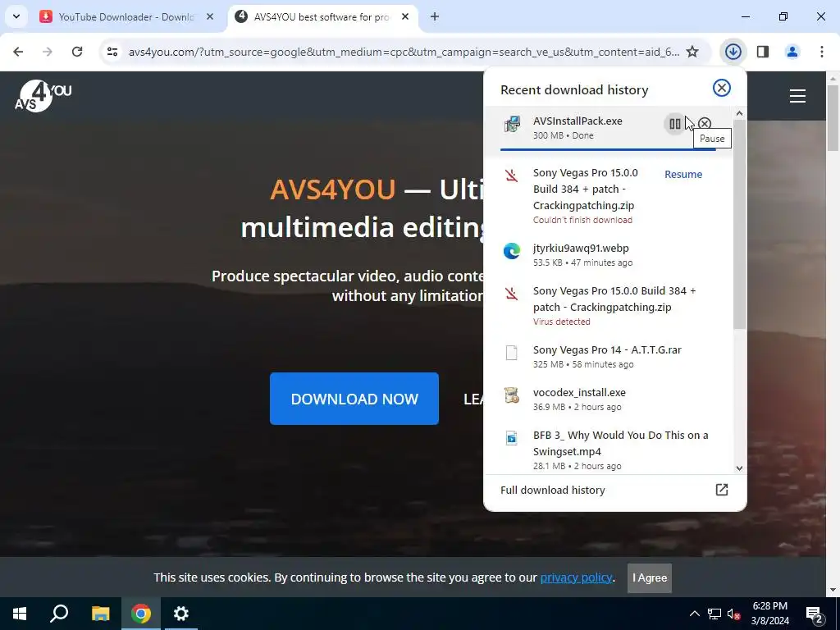The height and width of the screenshot is (630, 840).
Task: Click the AVS4YOU site logo
Action: pyautogui.click(x=43, y=96)
